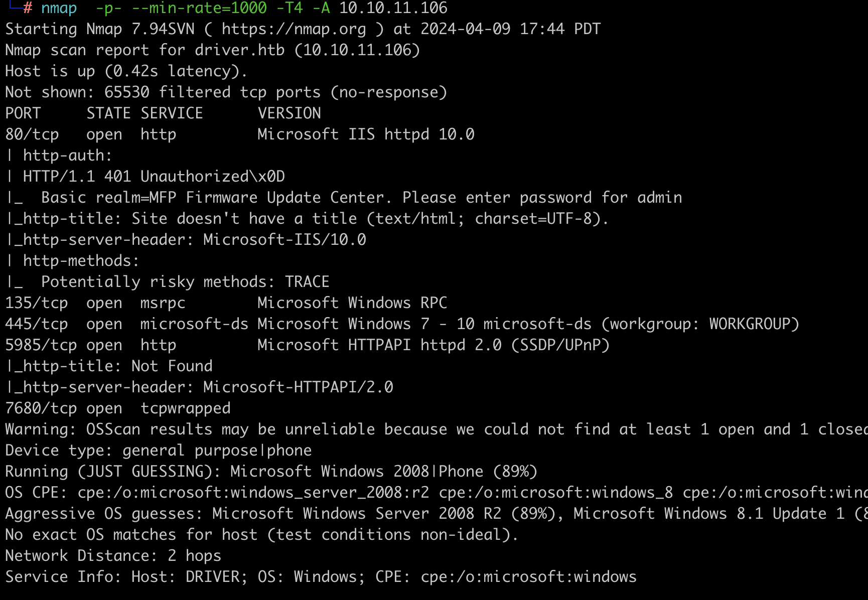The height and width of the screenshot is (600, 868).
Task: Click the nmap command name in prompt
Action: (x=59, y=8)
